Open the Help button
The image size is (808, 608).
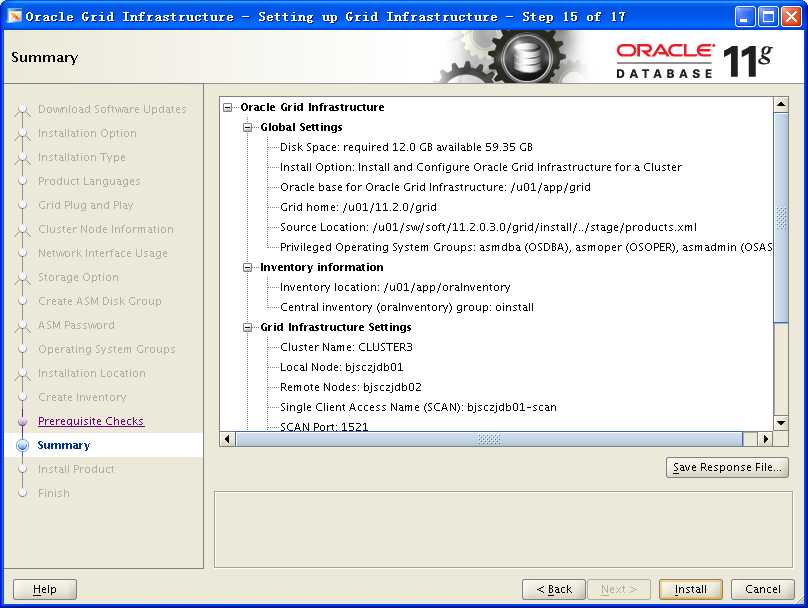click(45, 589)
